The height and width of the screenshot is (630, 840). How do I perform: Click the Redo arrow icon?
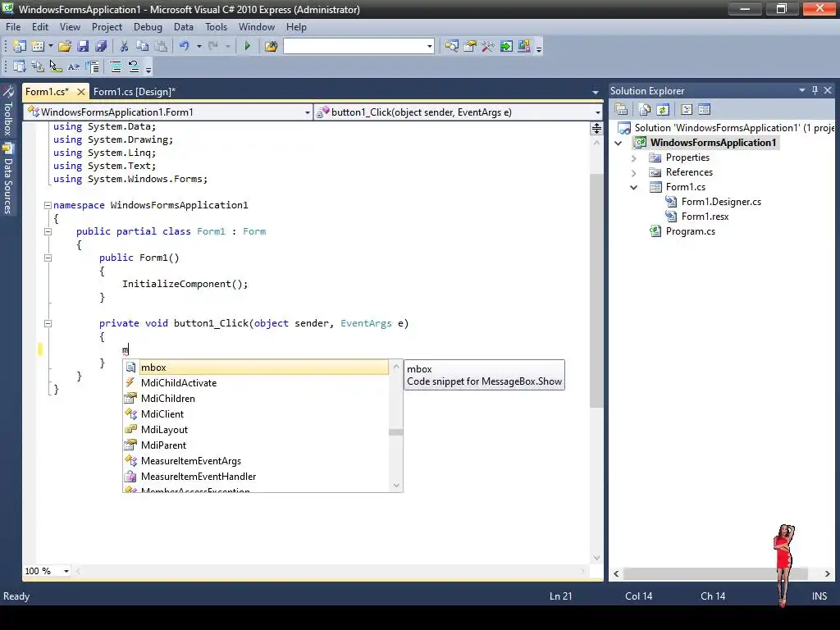coord(213,46)
